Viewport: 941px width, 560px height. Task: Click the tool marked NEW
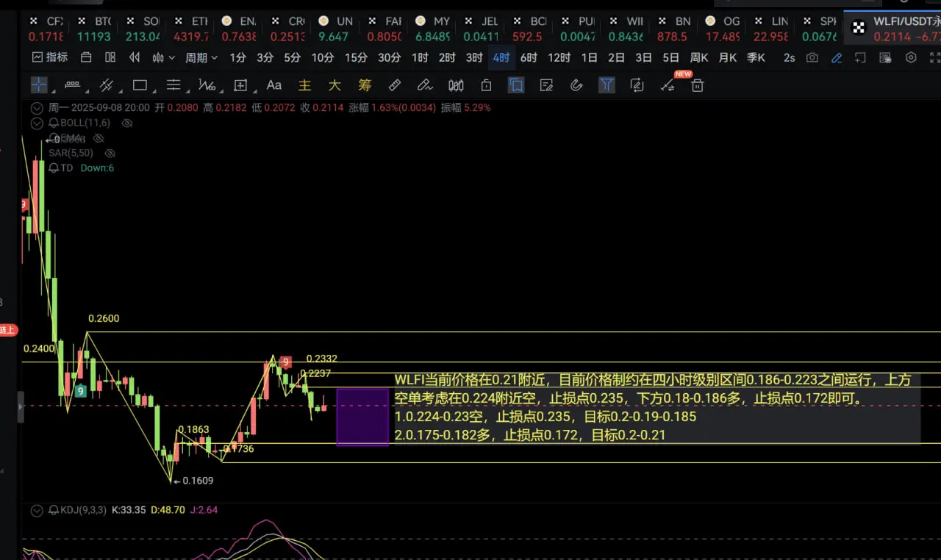[x=668, y=85]
